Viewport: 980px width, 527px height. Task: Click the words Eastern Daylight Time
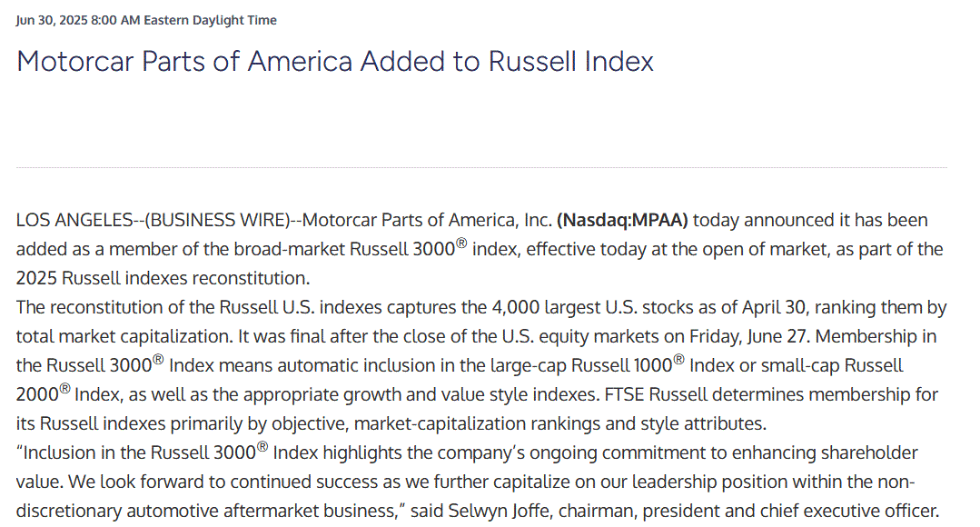210,20
